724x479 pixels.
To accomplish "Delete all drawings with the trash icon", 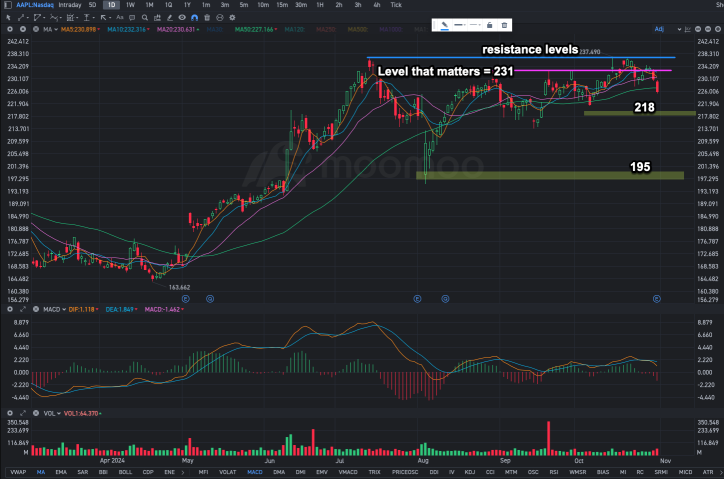I will coord(207,18).
